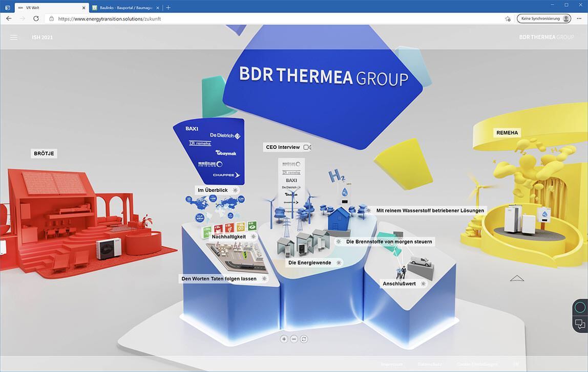Viewport: 588px width, 372px height.
Task: Click the De Dietrich logo on brand panel
Action: point(225,135)
